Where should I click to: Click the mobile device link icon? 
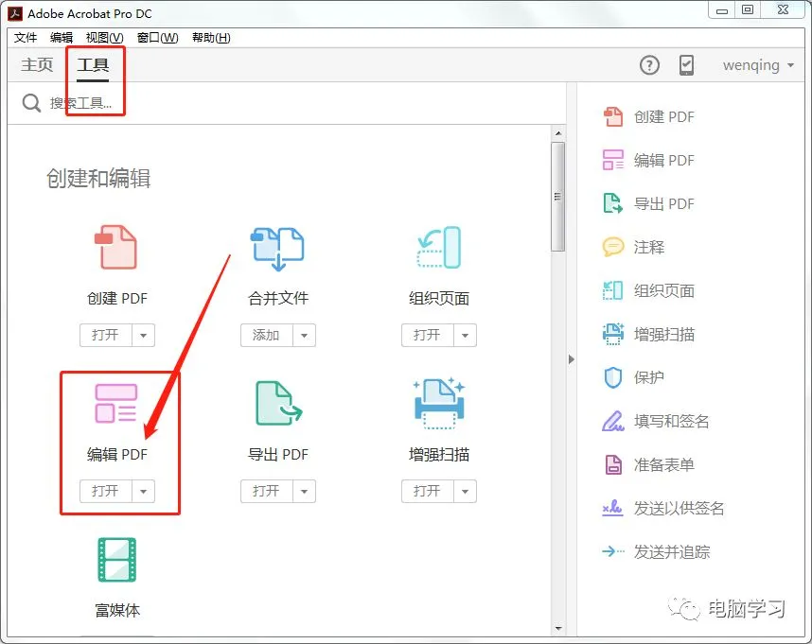(x=686, y=65)
